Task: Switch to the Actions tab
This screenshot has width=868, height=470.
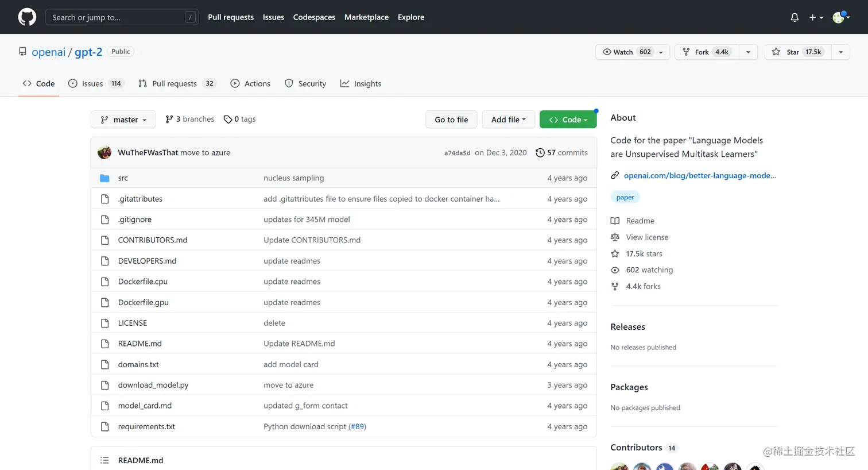Action: [x=250, y=84]
